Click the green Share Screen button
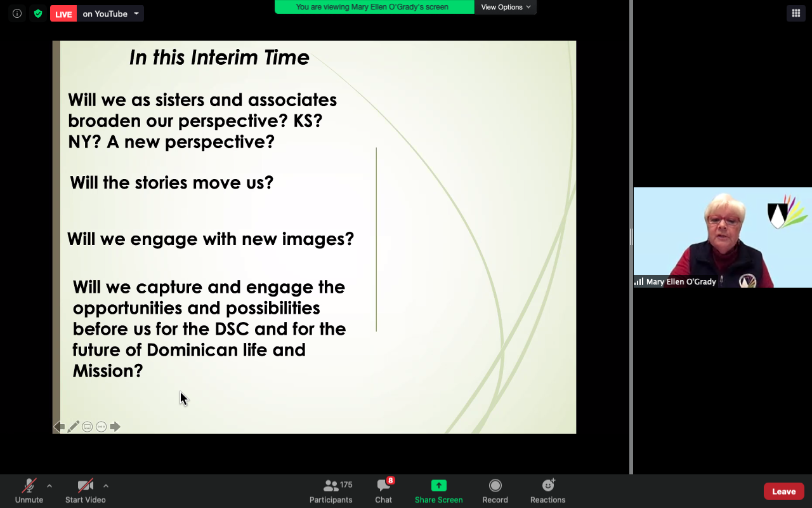The width and height of the screenshot is (812, 508). tap(438, 491)
